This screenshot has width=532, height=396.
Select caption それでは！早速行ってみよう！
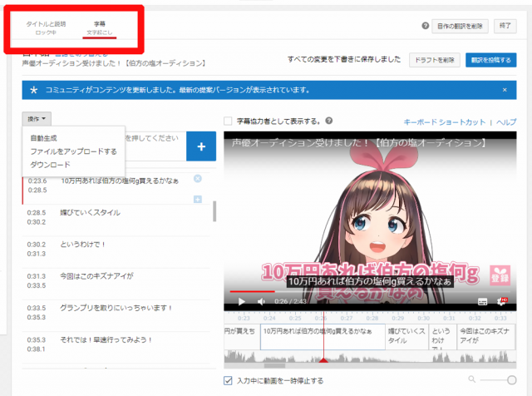[106, 339]
